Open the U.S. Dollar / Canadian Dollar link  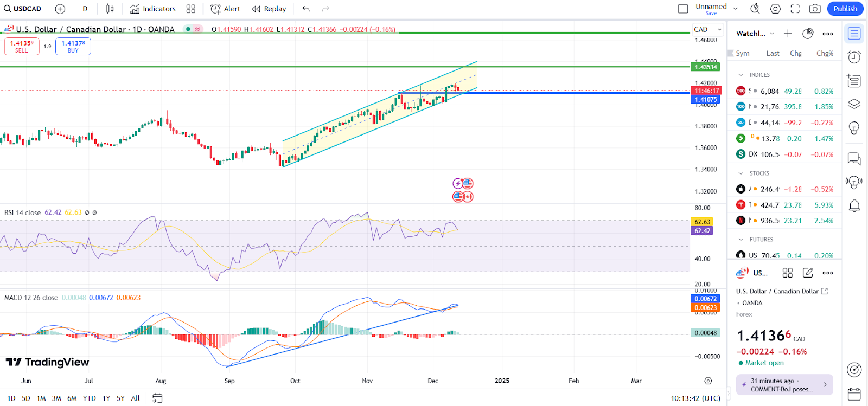(x=782, y=291)
